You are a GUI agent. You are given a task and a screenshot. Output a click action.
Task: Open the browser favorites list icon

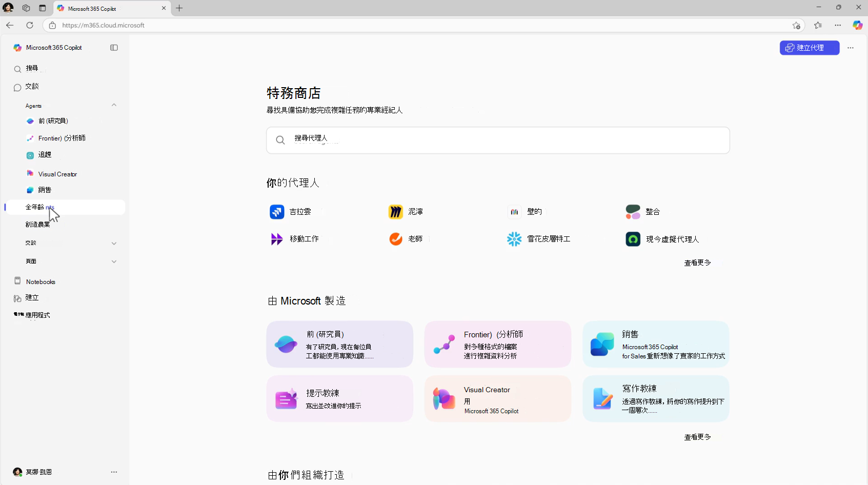click(x=818, y=25)
